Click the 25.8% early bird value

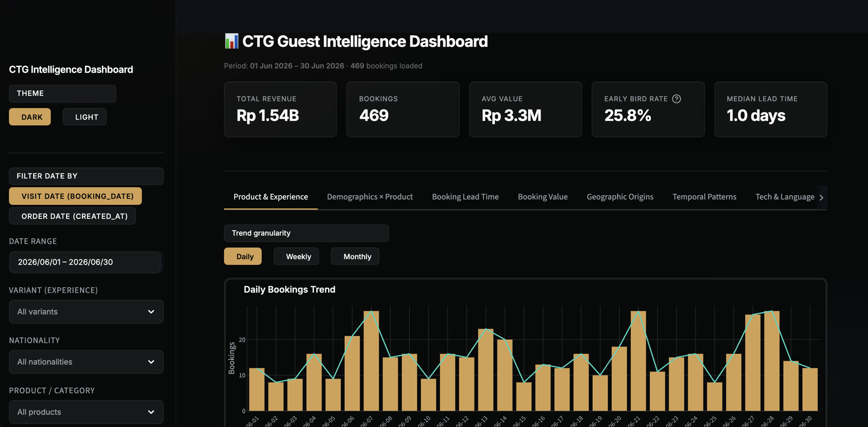click(628, 116)
